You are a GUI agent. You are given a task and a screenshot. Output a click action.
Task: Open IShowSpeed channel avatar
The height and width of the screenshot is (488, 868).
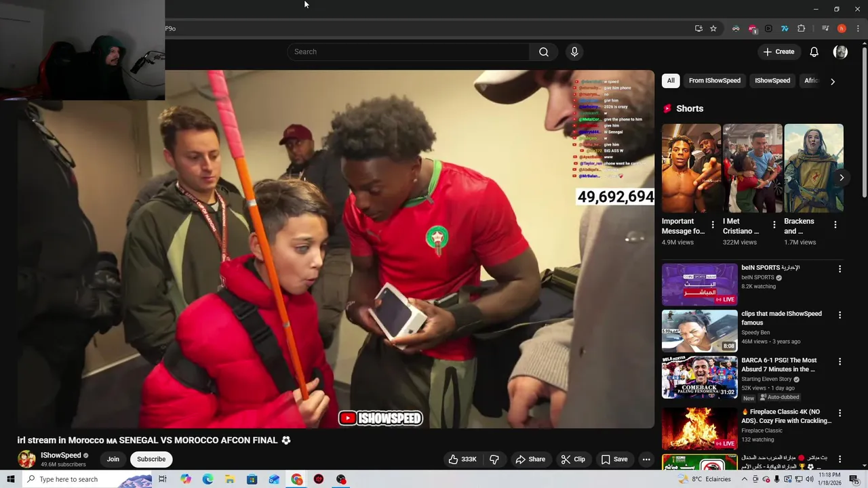26,459
